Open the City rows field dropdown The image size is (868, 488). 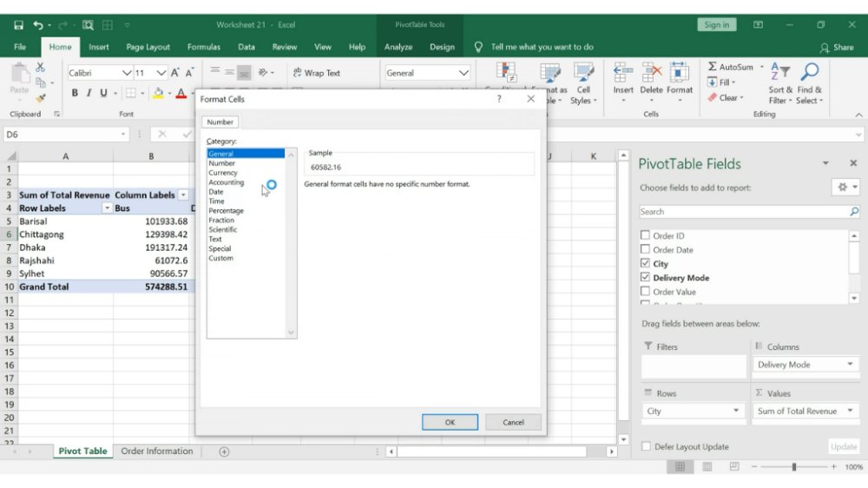click(736, 411)
